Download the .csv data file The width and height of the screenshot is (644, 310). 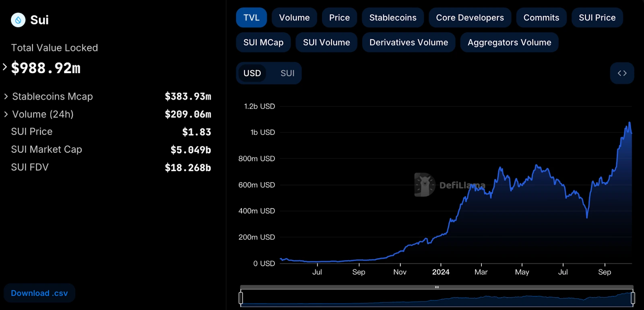click(x=39, y=293)
